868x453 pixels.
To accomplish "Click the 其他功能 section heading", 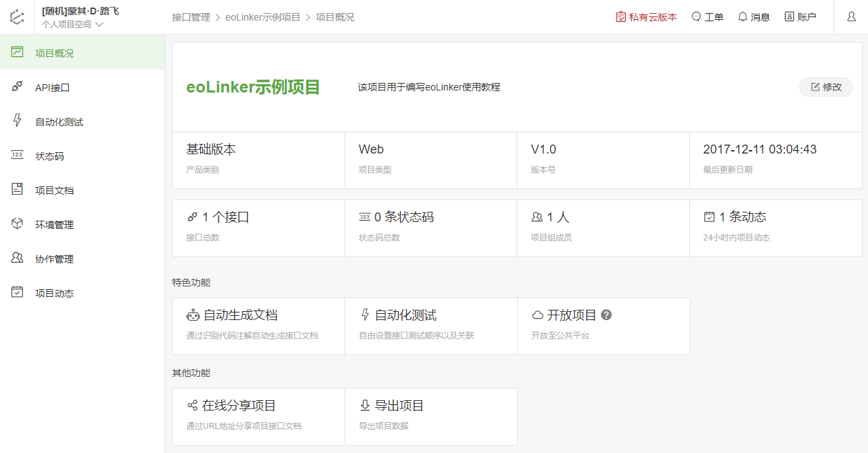I will click(191, 373).
